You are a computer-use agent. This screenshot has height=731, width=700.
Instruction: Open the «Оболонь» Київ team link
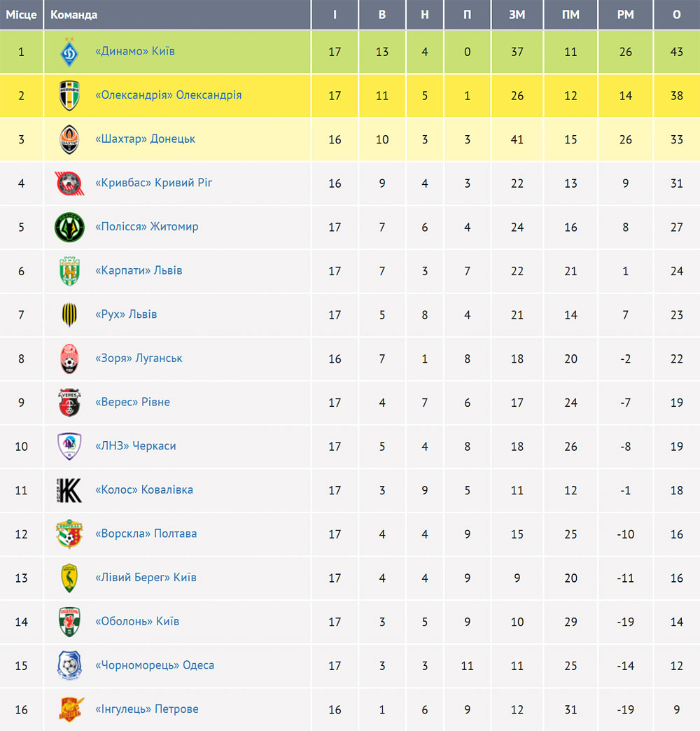click(137, 621)
